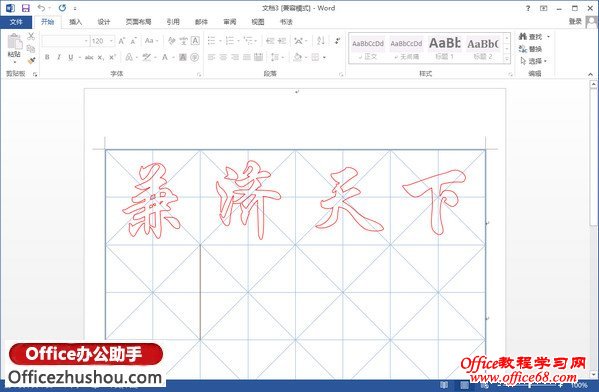
Task: Open ribbon display options icon
Action: pos(544,8)
